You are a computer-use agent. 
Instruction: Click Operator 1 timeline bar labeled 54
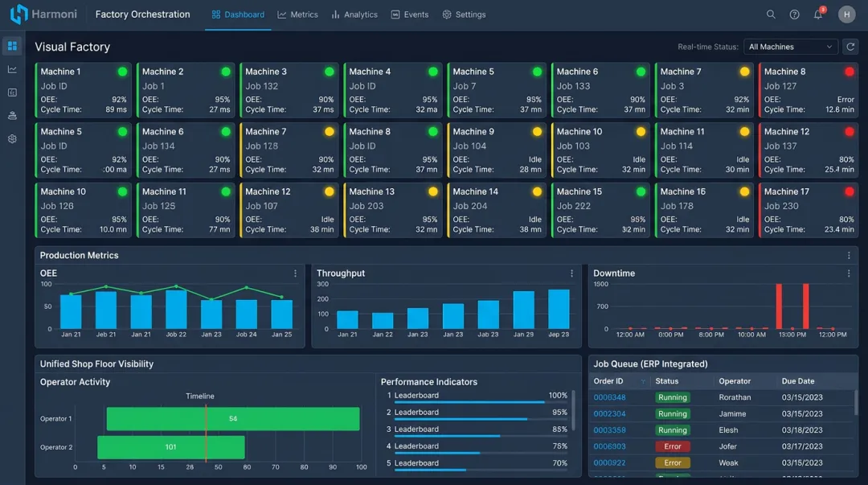tap(233, 418)
